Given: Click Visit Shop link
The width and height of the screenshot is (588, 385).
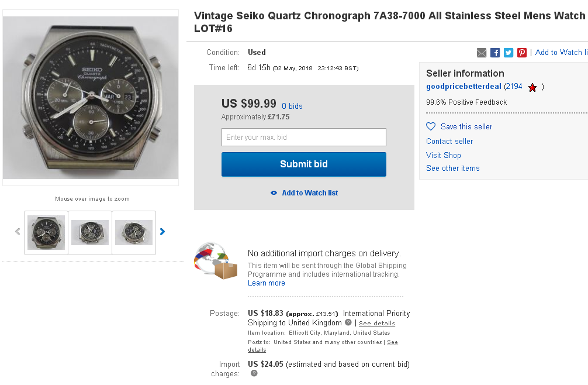Looking at the screenshot, I should [444, 155].
